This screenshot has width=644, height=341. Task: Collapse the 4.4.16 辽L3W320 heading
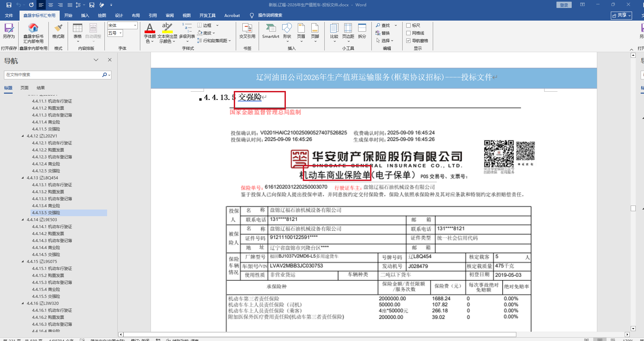tap(23, 303)
